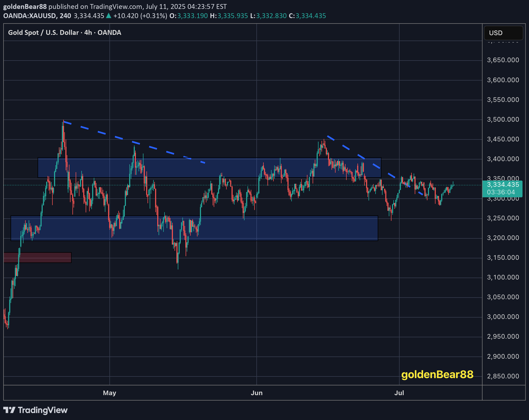The height and width of the screenshot is (420, 529).
Task: Click the 3,050.000 price axis label
Action: [x=503, y=297]
